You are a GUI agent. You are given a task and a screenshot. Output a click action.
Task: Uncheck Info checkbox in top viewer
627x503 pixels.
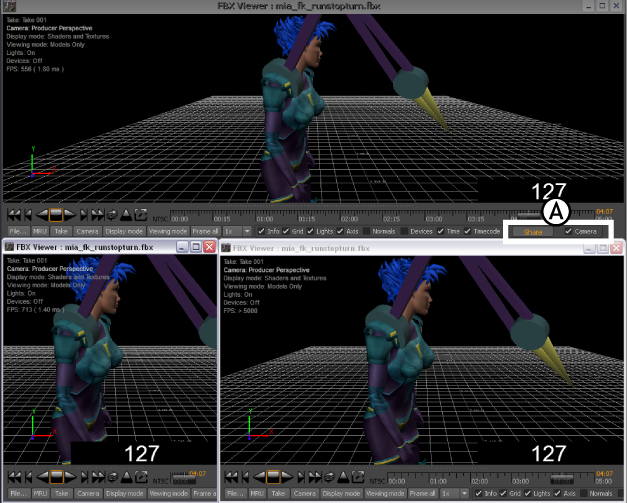pyautogui.click(x=261, y=231)
